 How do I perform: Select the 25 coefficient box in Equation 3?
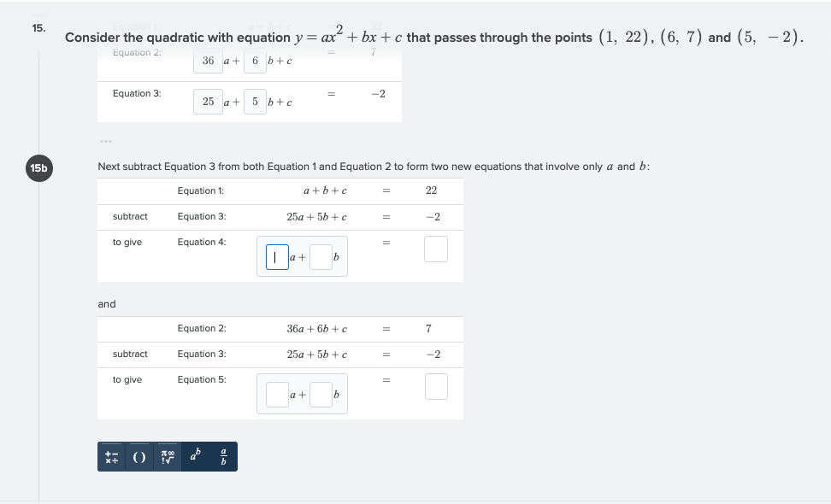[x=208, y=102]
